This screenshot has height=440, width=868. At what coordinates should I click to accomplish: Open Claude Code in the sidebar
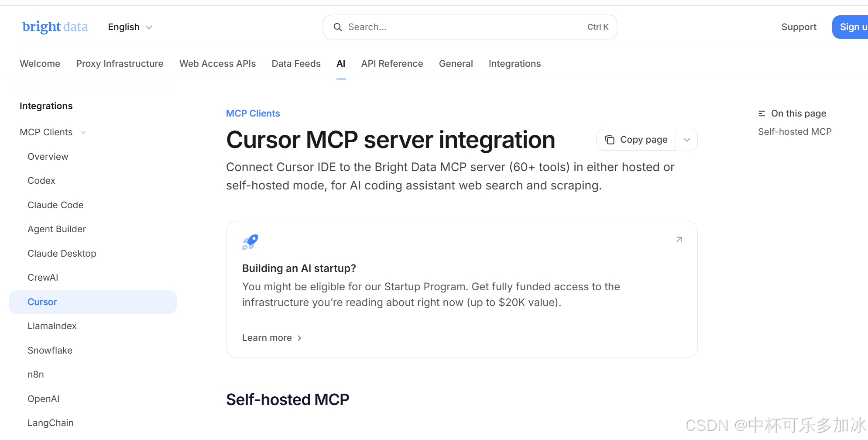pos(55,205)
